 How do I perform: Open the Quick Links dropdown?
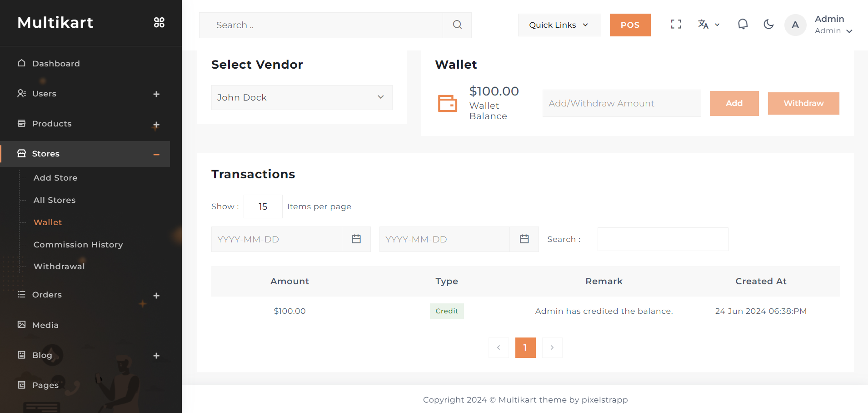(x=559, y=25)
